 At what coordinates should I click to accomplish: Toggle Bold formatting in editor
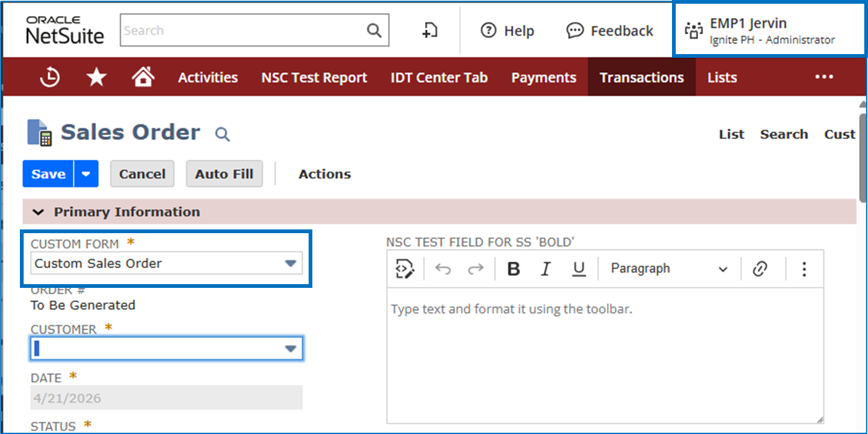513,269
